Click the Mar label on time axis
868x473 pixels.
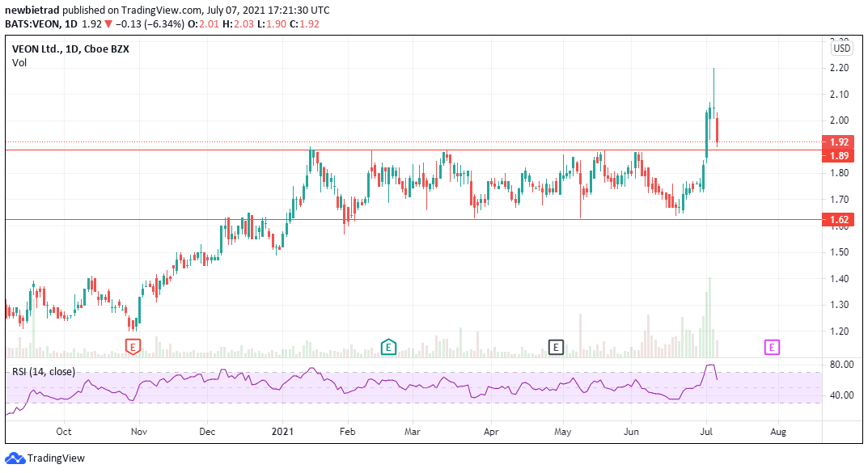(412, 432)
